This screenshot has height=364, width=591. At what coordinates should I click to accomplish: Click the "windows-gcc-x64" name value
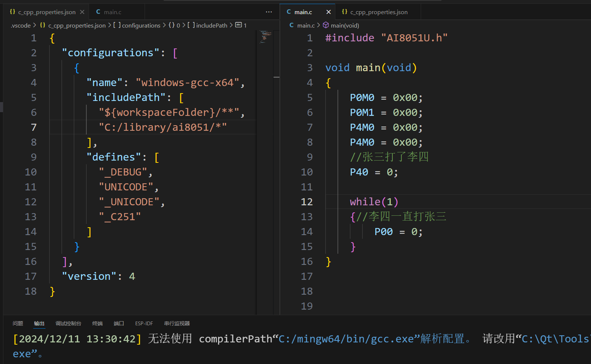[x=187, y=83]
